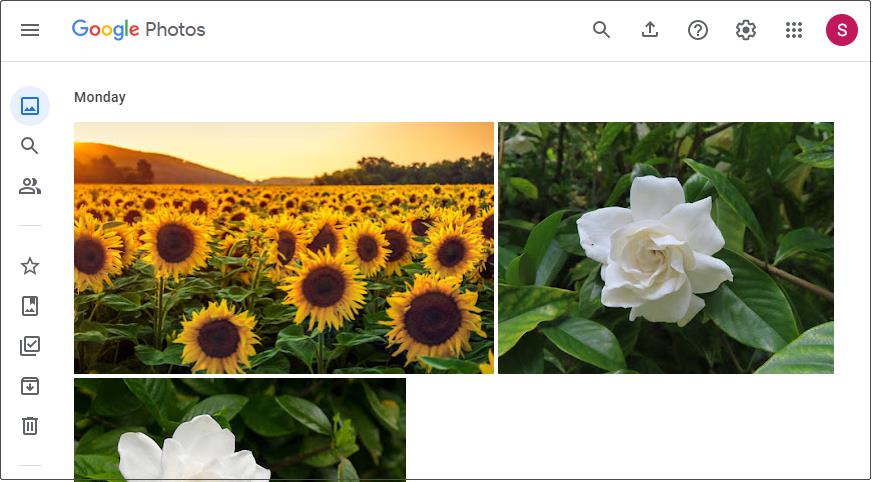The image size is (873, 482).
Task: Open the Sharing people icon in sidebar
Action: coord(30,186)
